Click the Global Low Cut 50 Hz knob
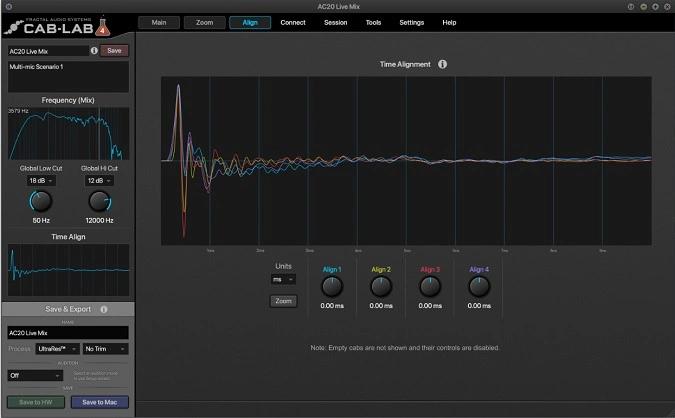Screen dimensions: 675x418 pos(41,201)
